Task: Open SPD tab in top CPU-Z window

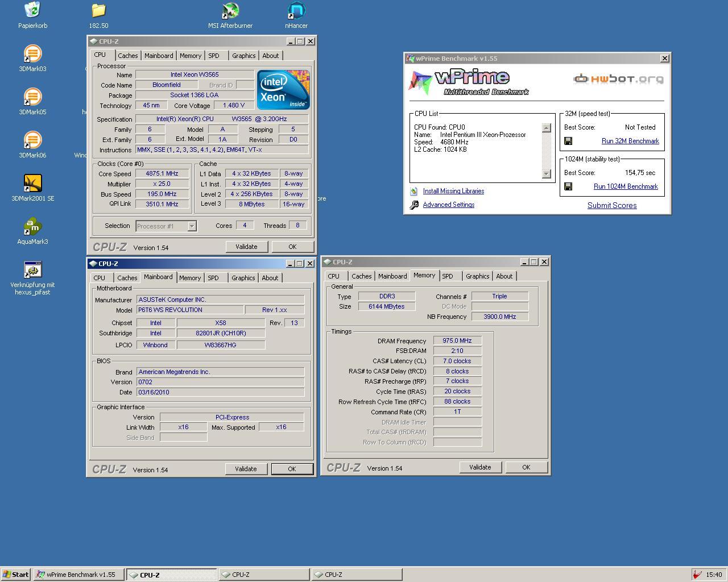Action: (x=214, y=56)
